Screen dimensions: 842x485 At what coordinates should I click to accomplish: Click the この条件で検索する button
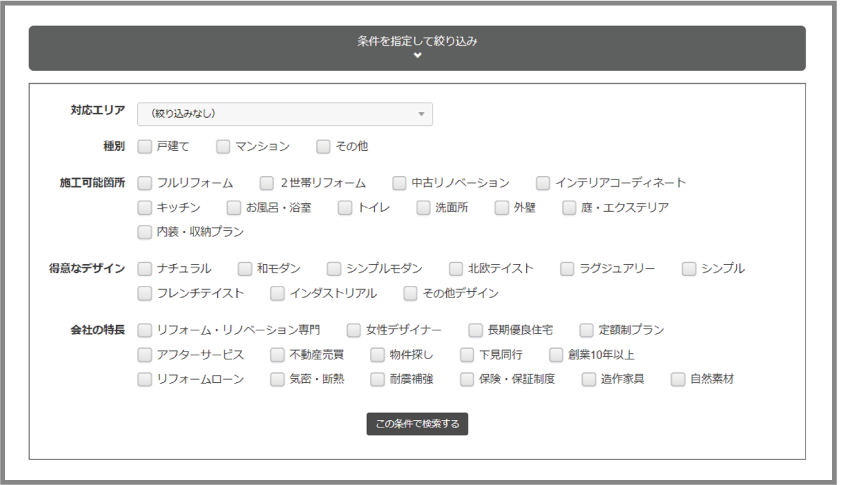pos(417,424)
